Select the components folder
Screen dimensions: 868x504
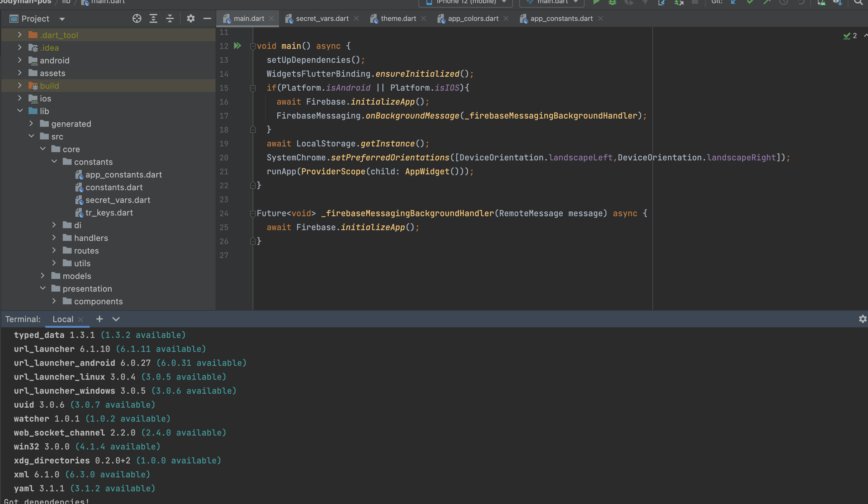[98, 301]
